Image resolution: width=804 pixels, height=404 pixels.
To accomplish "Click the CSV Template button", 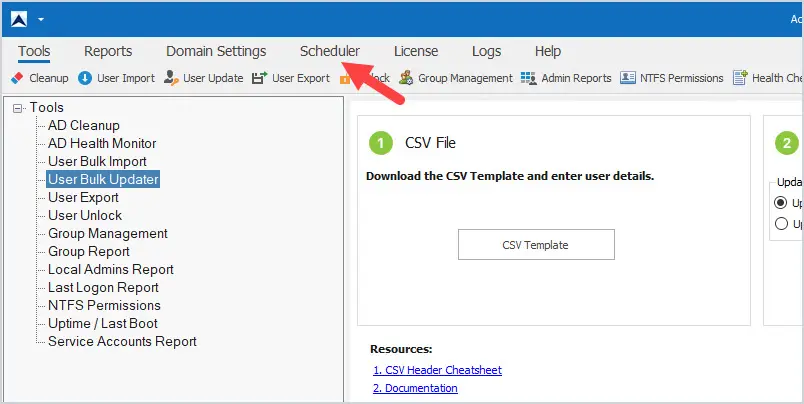I will pyautogui.click(x=536, y=245).
